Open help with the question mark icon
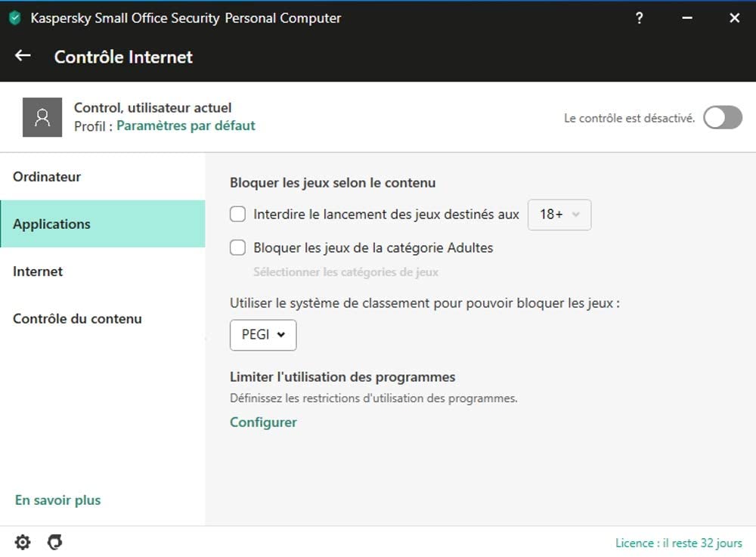Viewport: 756px width, 557px height. [x=640, y=18]
